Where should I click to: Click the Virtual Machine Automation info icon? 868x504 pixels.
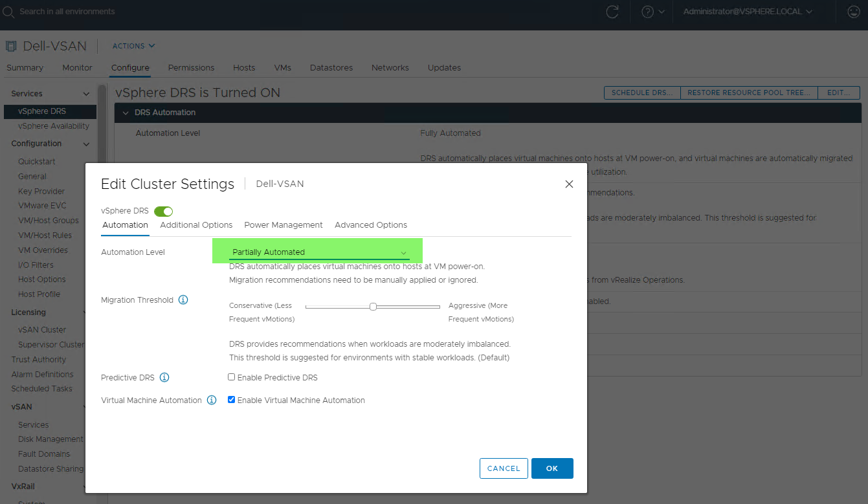tap(212, 400)
